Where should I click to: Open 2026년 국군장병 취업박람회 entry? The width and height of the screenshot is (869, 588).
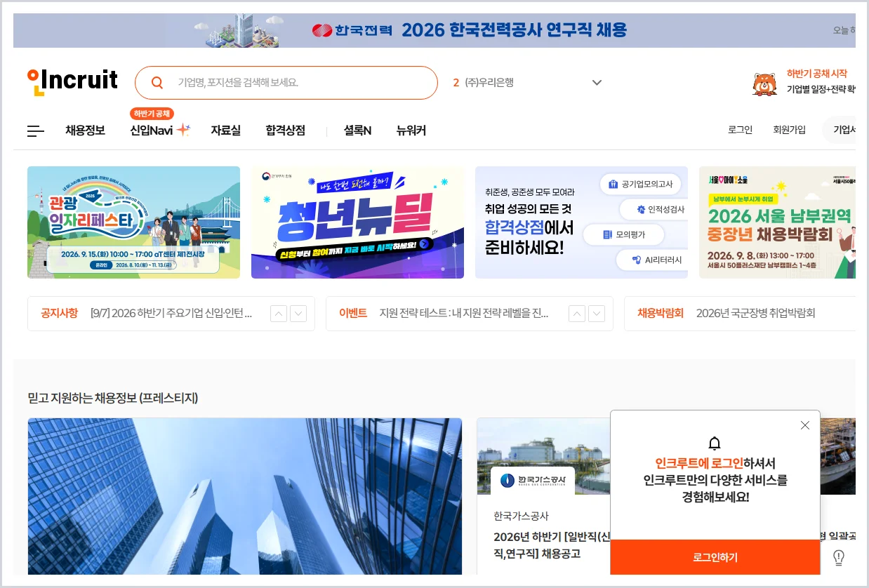tap(755, 314)
